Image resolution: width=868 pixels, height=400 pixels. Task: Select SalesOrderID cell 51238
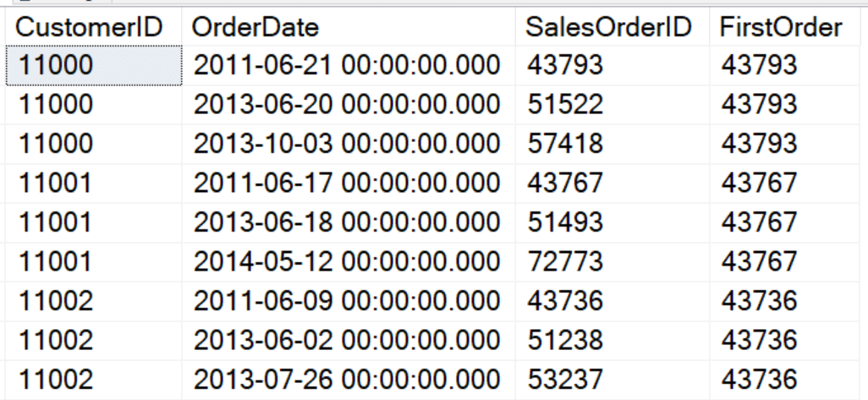pyautogui.click(x=613, y=341)
